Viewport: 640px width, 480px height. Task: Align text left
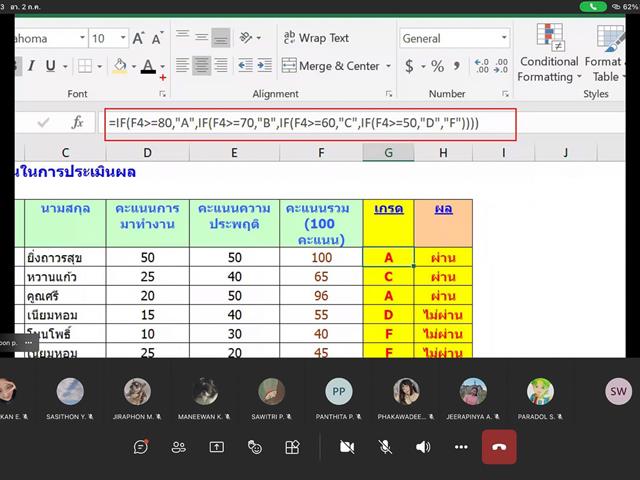coord(182,65)
